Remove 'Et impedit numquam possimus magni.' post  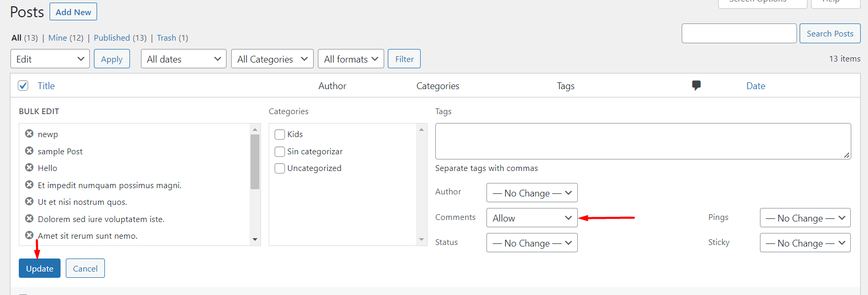click(29, 185)
